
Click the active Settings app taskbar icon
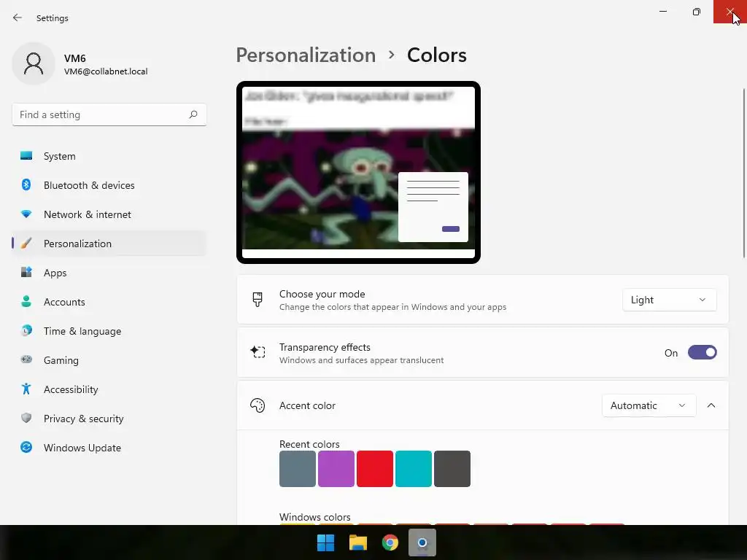pyautogui.click(x=422, y=542)
